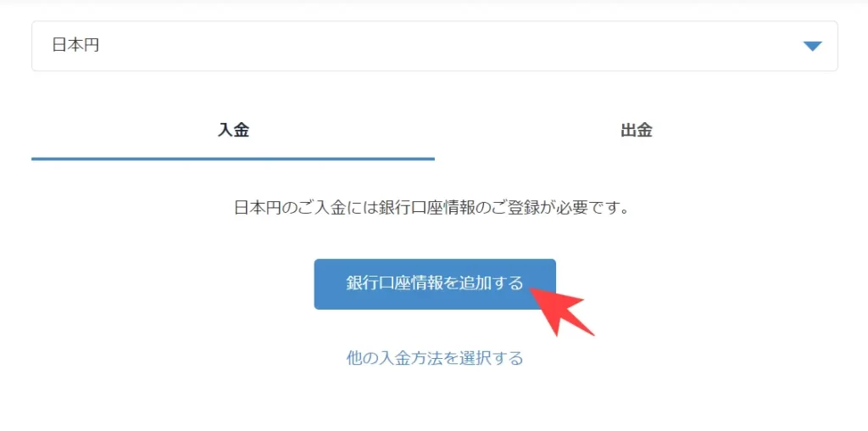Open the 他の入金方法を選択する link

pos(435,358)
